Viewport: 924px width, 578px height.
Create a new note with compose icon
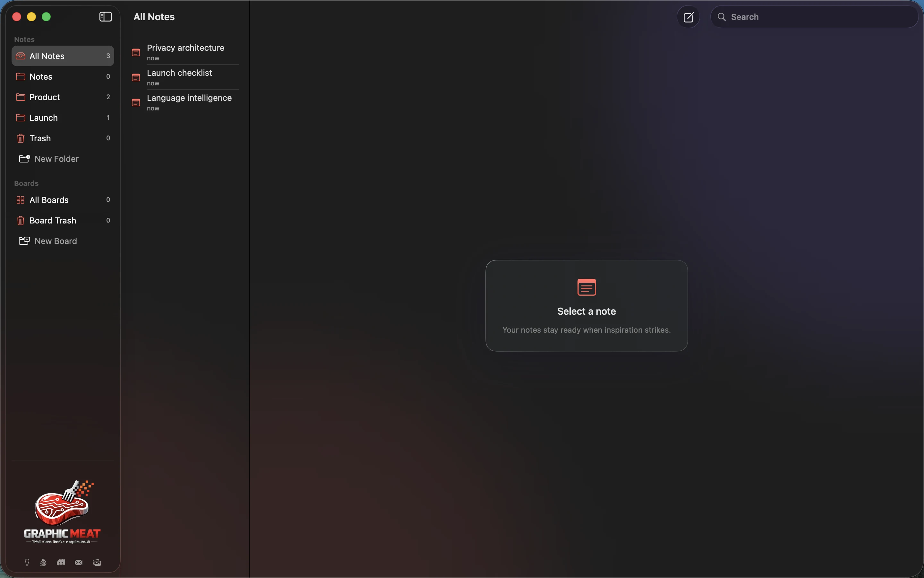tap(688, 17)
